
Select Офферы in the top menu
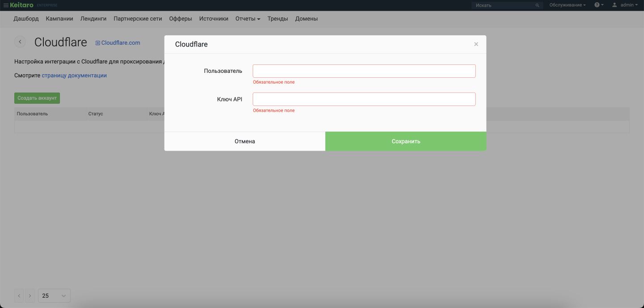coord(181,19)
